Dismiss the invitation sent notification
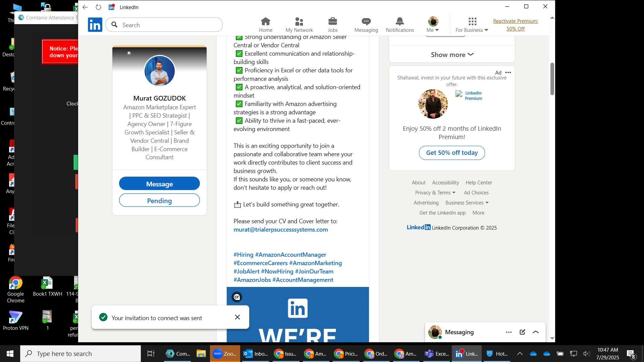This screenshot has width=644, height=362. [x=237, y=317]
